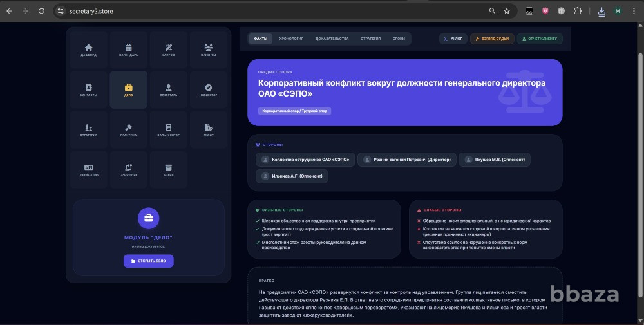
Task: Open the Запрос magic wand tile
Action: tap(168, 50)
